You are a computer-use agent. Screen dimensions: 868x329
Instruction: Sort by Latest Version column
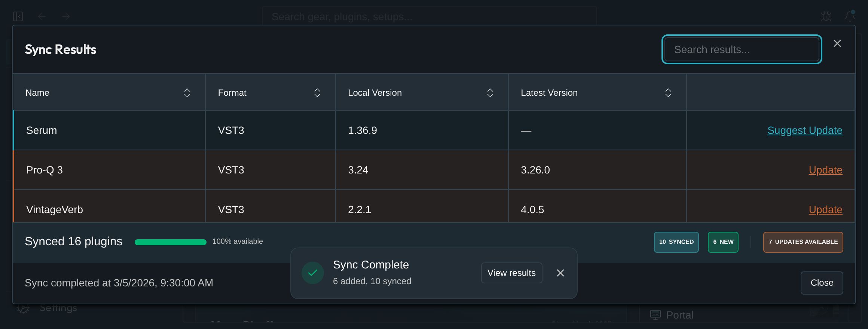click(668, 93)
